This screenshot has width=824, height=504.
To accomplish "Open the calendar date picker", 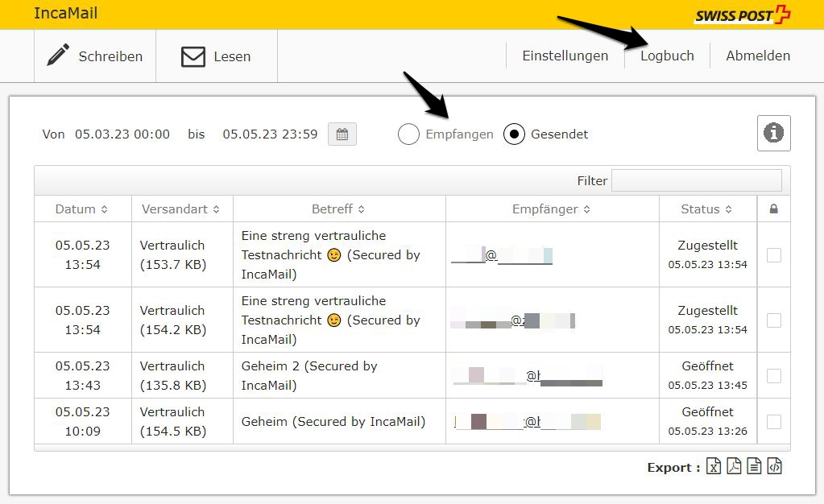I will point(342,134).
